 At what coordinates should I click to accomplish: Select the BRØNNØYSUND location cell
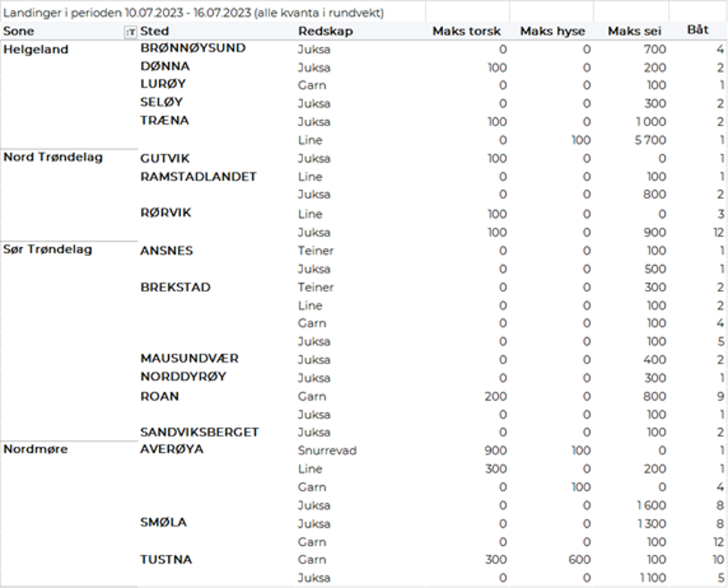tap(193, 48)
